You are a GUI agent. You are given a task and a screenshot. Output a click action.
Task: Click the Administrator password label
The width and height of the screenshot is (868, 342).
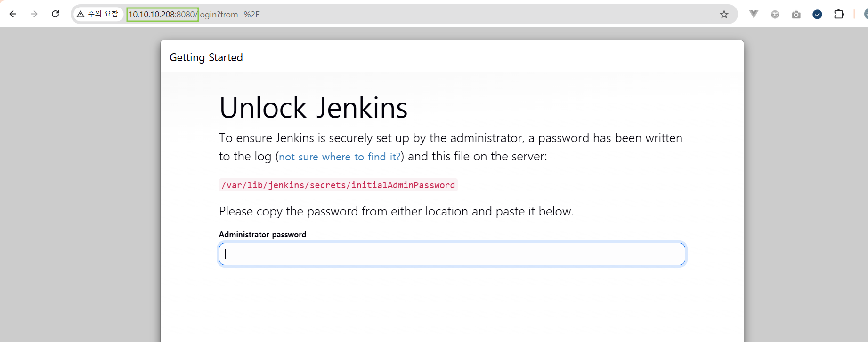(262, 234)
